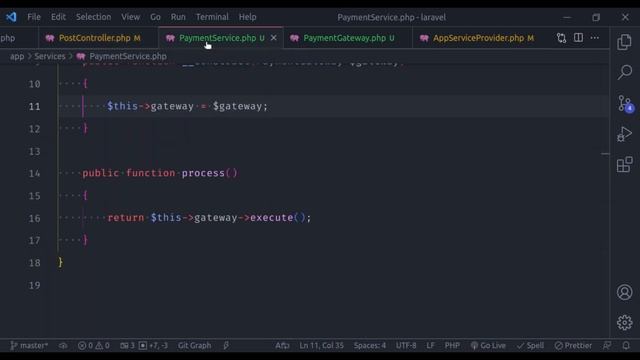Viewport: 640px width, 360px height.
Task: Open editor More Actions ellipsis
Action: click(595, 38)
